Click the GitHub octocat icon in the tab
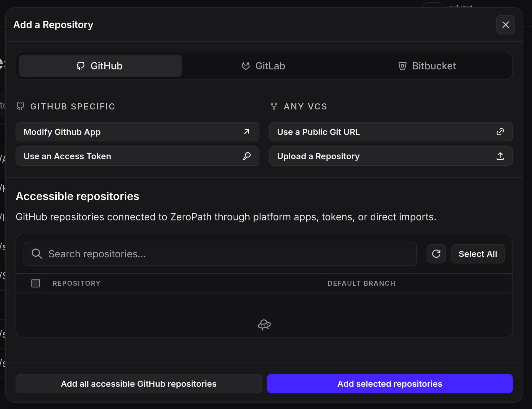532x409 pixels. click(x=81, y=66)
